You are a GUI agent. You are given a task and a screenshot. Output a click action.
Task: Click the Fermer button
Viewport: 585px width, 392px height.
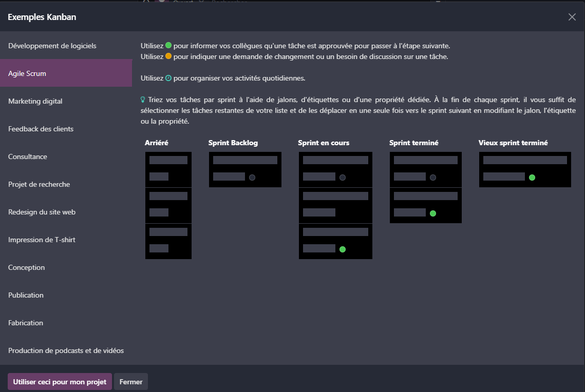click(x=131, y=382)
